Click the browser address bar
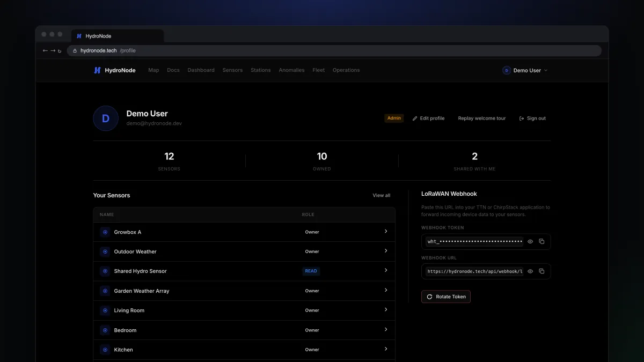Image resolution: width=644 pixels, height=362 pixels. 334,50
